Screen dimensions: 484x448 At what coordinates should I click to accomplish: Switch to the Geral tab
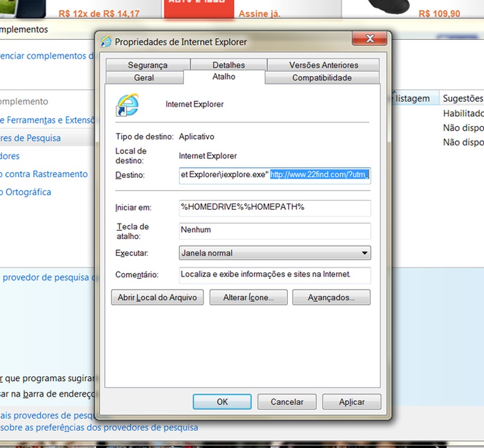(144, 78)
